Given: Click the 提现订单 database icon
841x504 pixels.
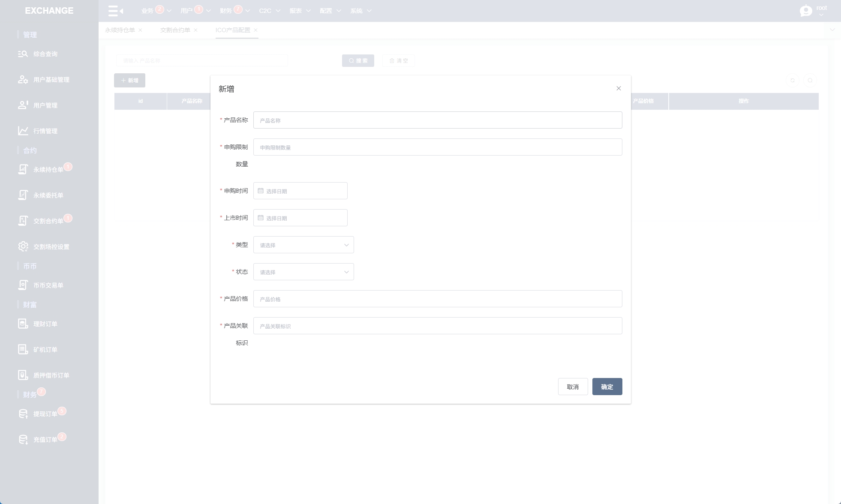Looking at the screenshot, I should pos(23,414).
